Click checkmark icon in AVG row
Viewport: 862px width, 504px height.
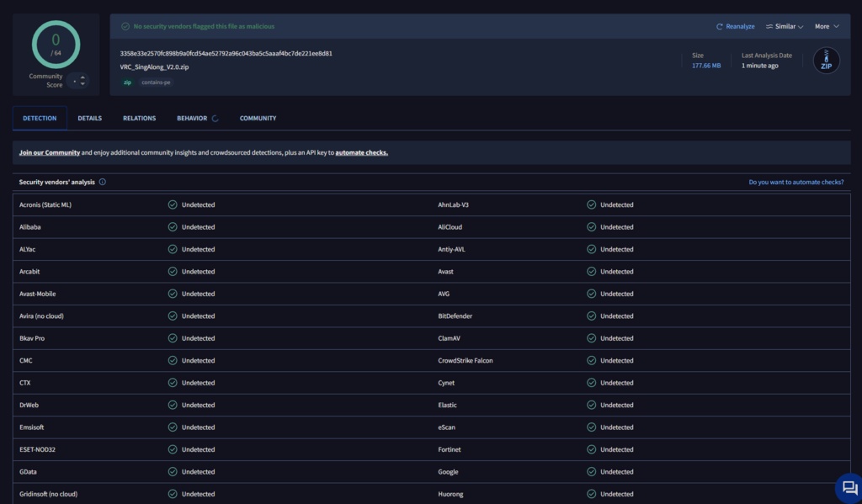[x=591, y=294]
